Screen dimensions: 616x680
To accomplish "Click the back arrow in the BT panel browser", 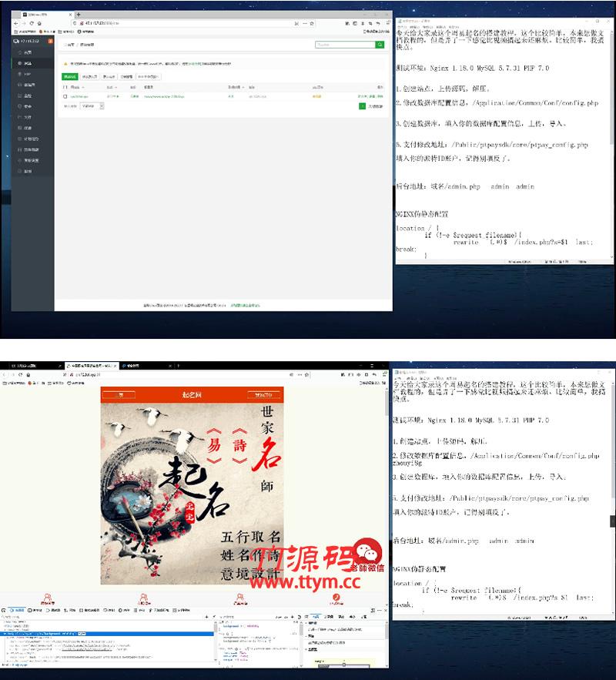I will (x=16, y=23).
